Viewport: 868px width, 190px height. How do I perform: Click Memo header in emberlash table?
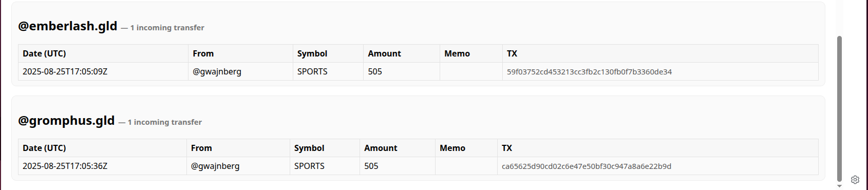click(457, 53)
